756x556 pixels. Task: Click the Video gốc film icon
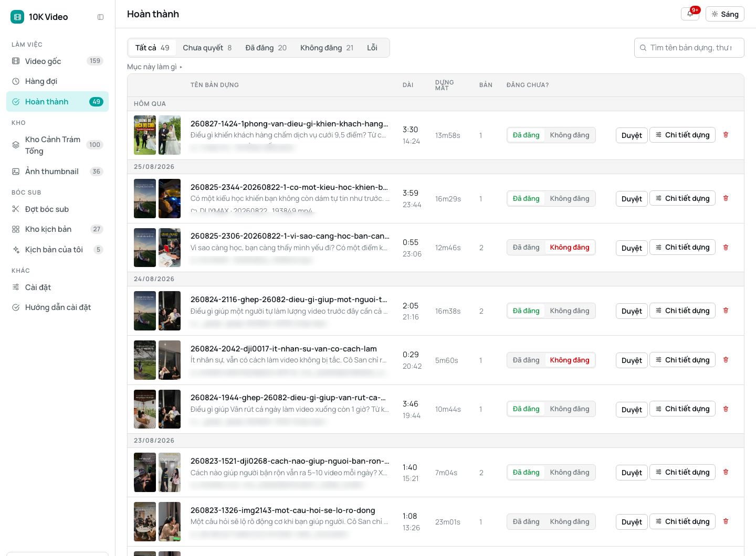pyautogui.click(x=16, y=61)
